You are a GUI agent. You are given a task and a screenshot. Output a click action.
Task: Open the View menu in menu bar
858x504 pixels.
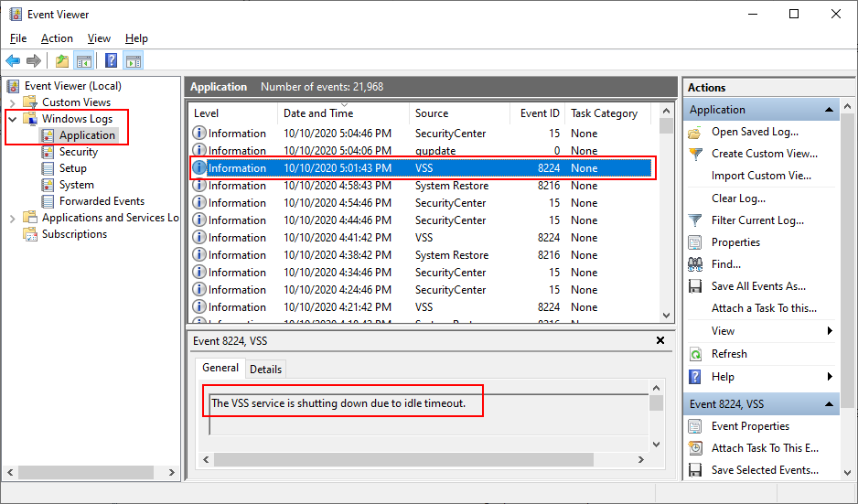(99, 38)
